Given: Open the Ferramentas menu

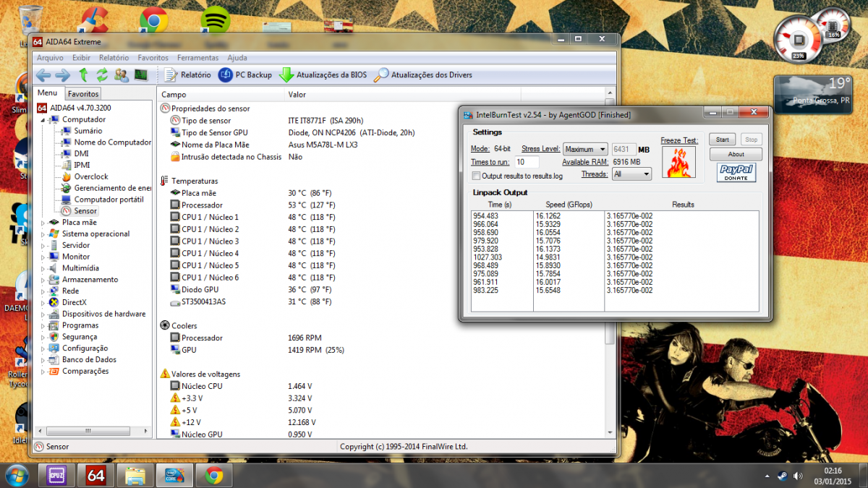Looking at the screenshot, I should tap(197, 58).
